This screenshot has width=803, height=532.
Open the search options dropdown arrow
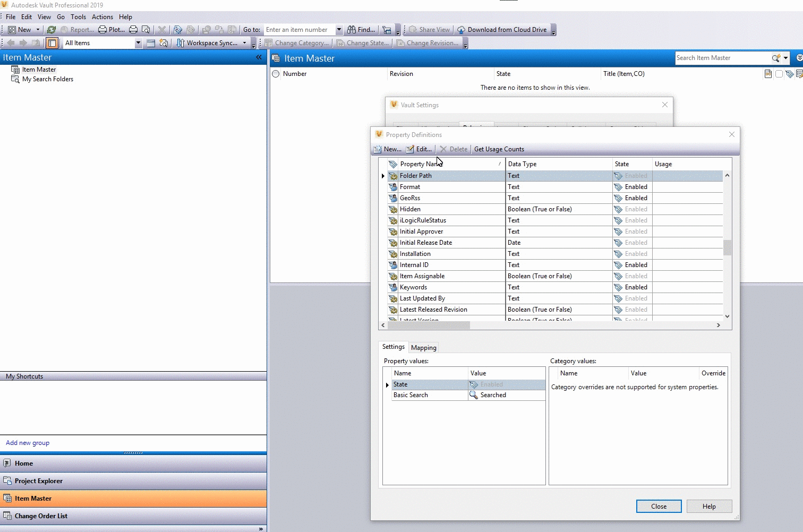pyautogui.click(x=786, y=58)
